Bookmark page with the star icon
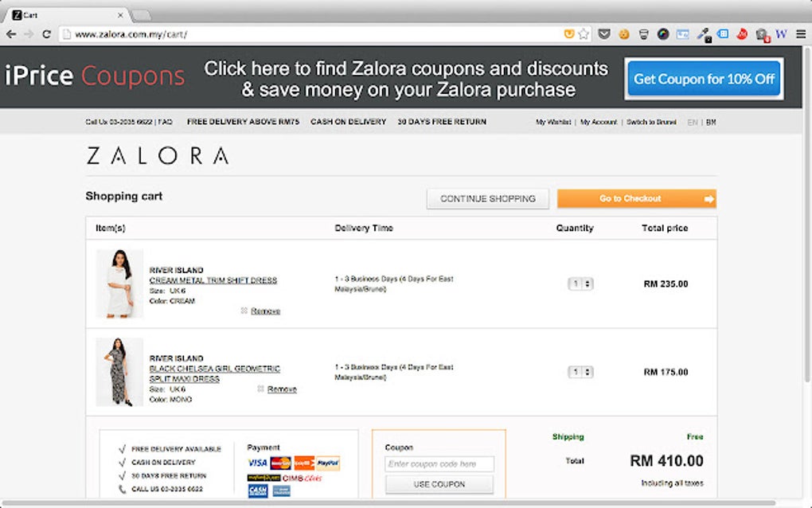 tap(584, 34)
